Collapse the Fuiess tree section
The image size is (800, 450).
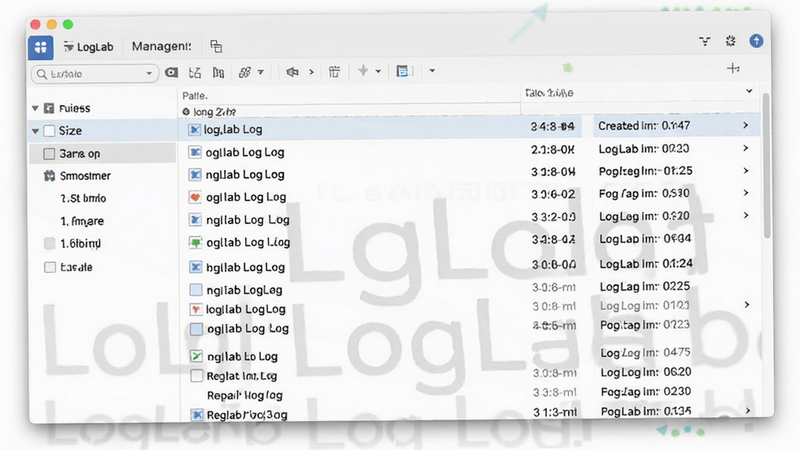(x=35, y=108)
